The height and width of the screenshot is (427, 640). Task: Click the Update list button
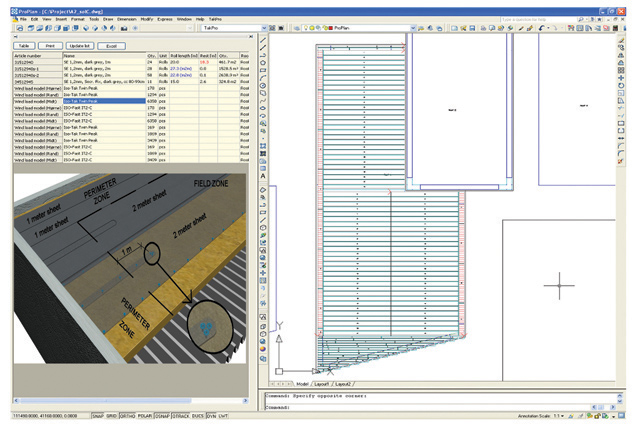(80, 46)
